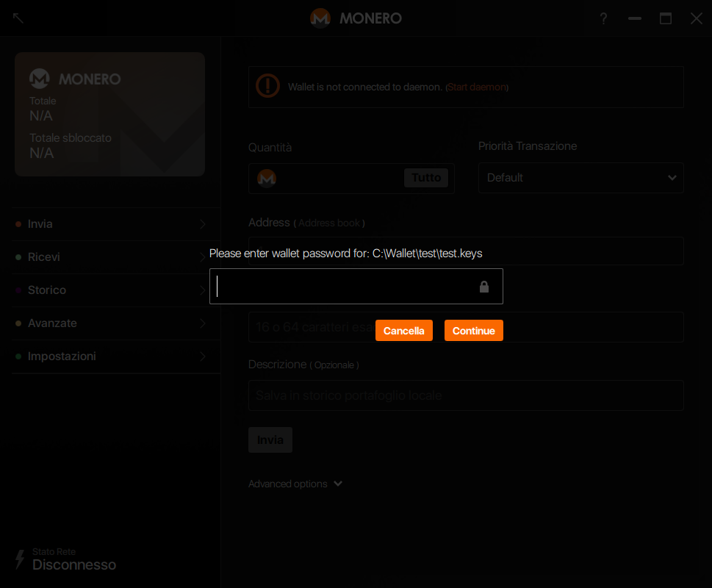Focus the Payment ID 16 o 64 caratteri field

tap(466, 327)
